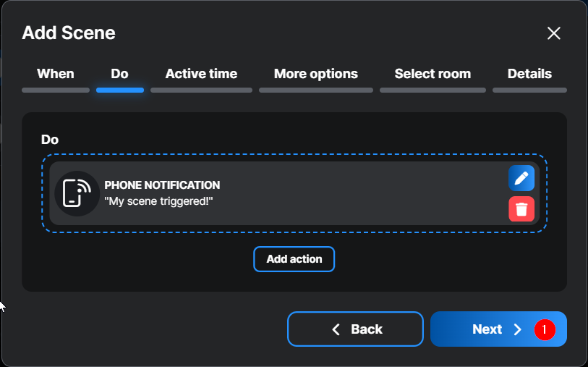Select the Do step tab
The image size is (588, 367).
pyautogui.click(x=119, y=74)
